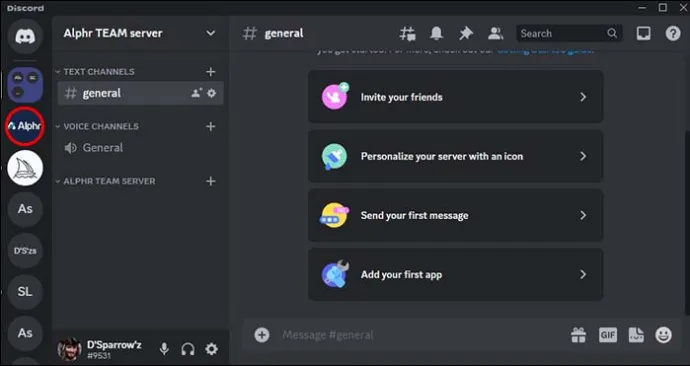Viewport: 690px width, 366px height.
Task: Edit general channel gear icon
Action: tap(212, 93)
